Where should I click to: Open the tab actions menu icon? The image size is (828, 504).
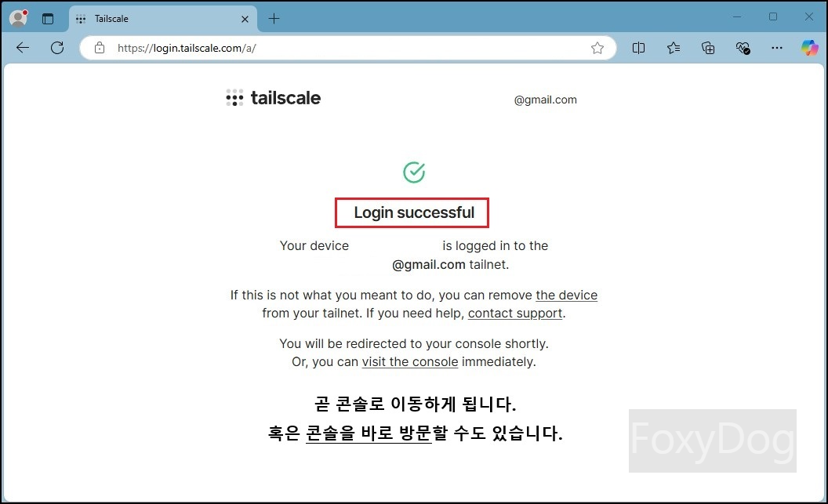pos(48,19)
